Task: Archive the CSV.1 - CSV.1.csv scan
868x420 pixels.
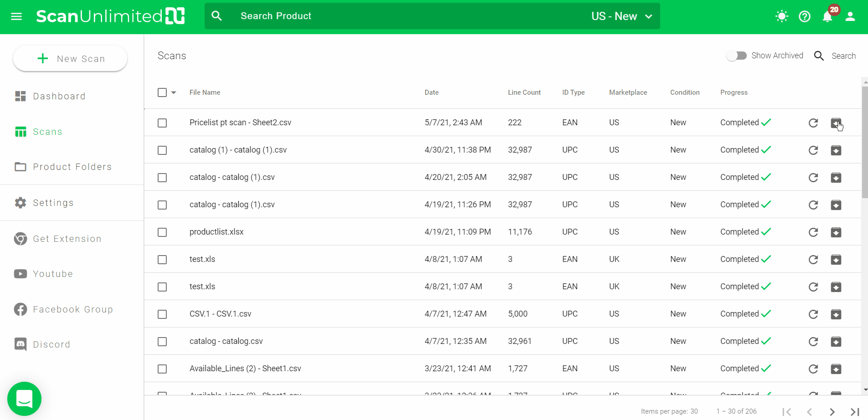Action: (x=836, y=314)
